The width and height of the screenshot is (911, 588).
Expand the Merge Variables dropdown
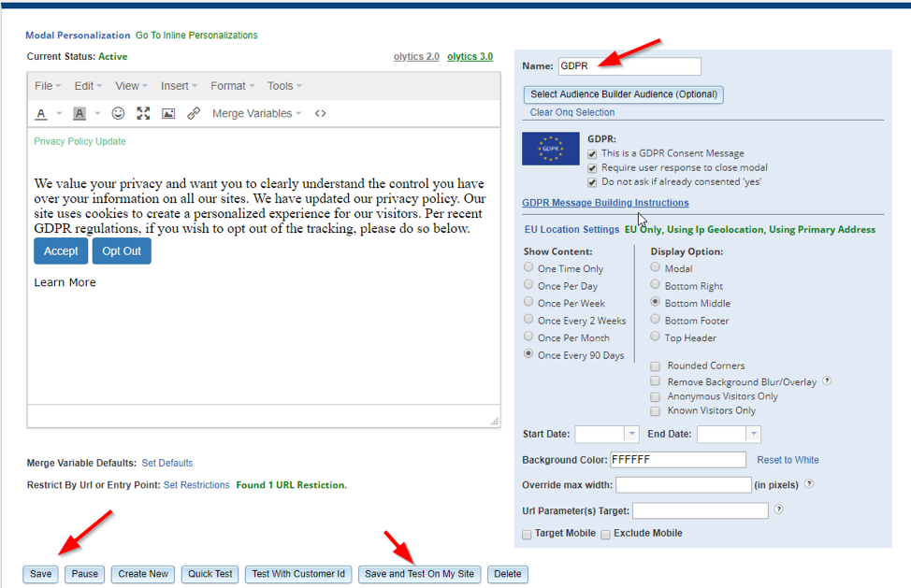click(x=256, y=113)
